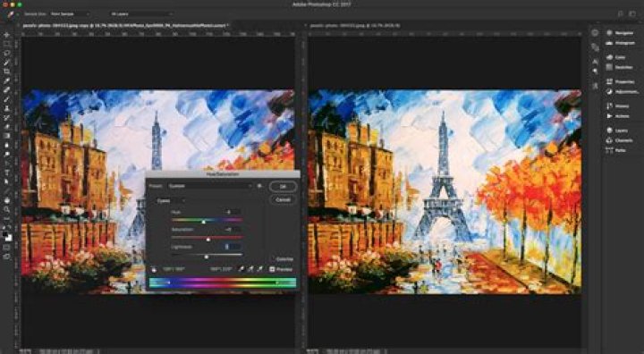Select the Path Selection tool
This screenshot has height=354, width=644.
tap(6, 181)
